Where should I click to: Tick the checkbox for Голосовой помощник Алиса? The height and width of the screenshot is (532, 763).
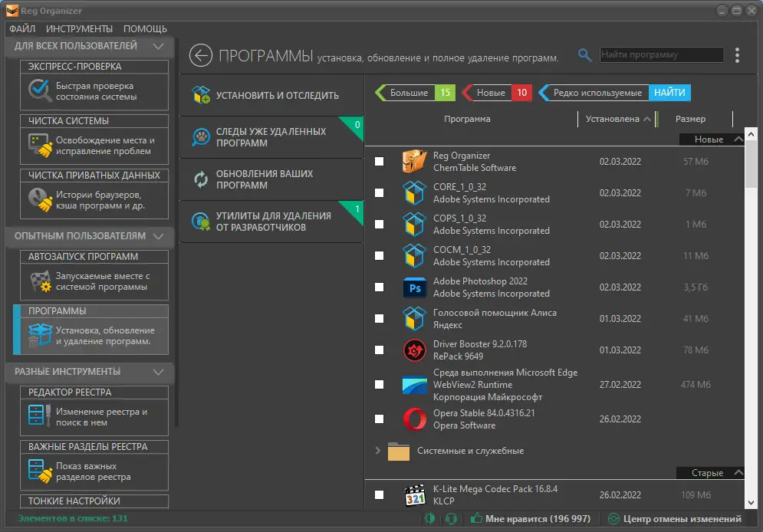coord(379,319)
